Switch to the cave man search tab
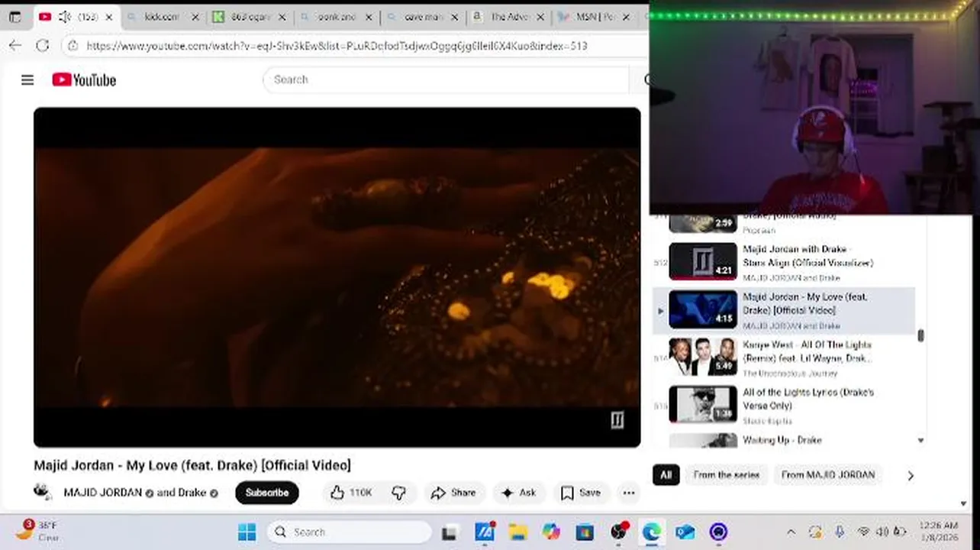The height and width of the screenshot is (550, 980). 422,17
